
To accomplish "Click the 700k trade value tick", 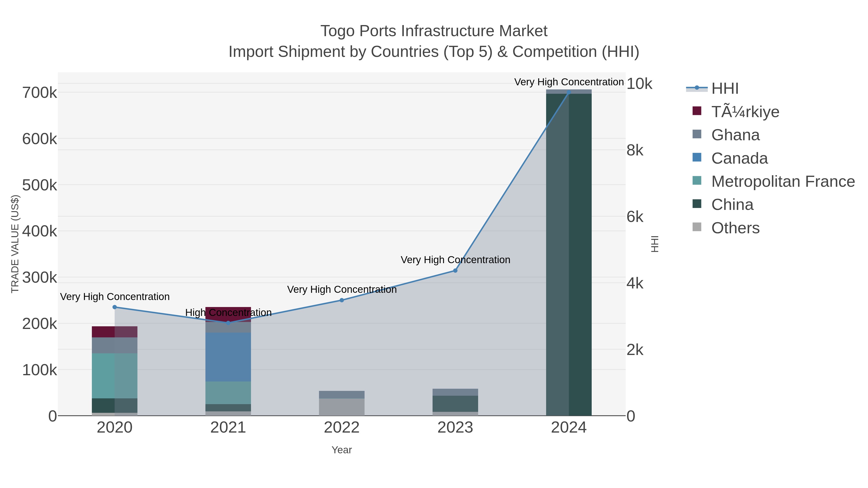I will click(40, 93).
